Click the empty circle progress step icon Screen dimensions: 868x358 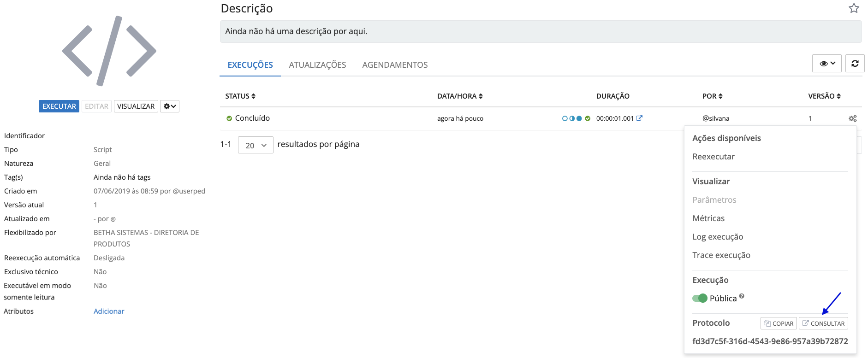point(565,118)
